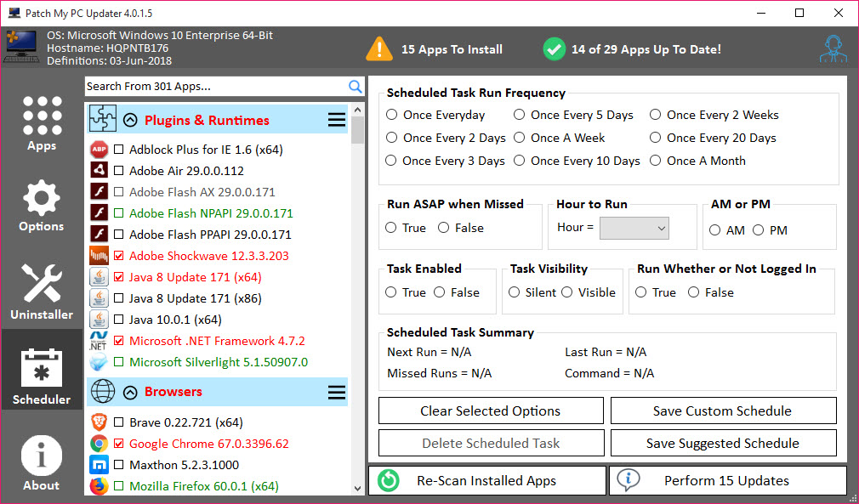Click the Adobe Shockwave app icon

pos(100,256)
